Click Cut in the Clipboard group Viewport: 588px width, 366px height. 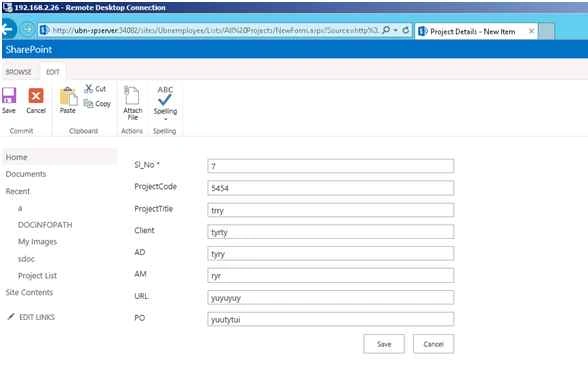95,89
